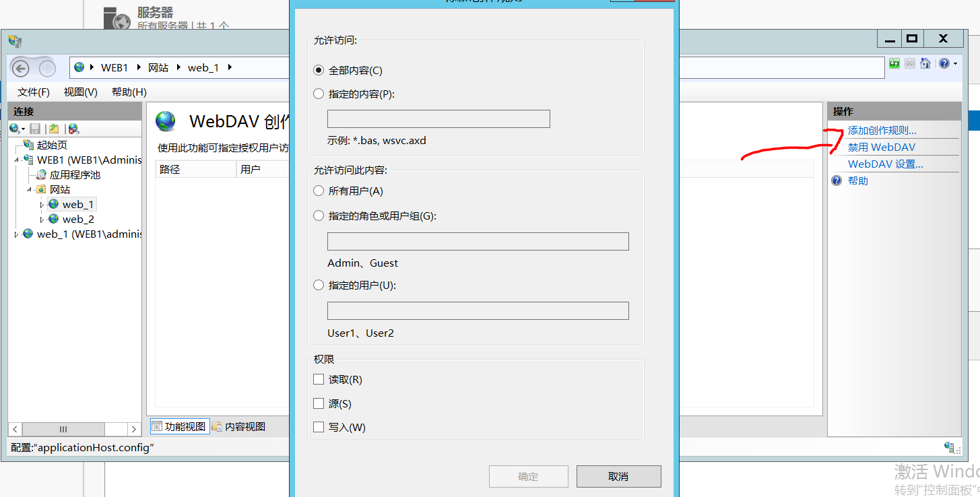Click the save floppy-disk icon in Connections toolbar
Viewport: 980px width, 497px height.
(35, 129)
